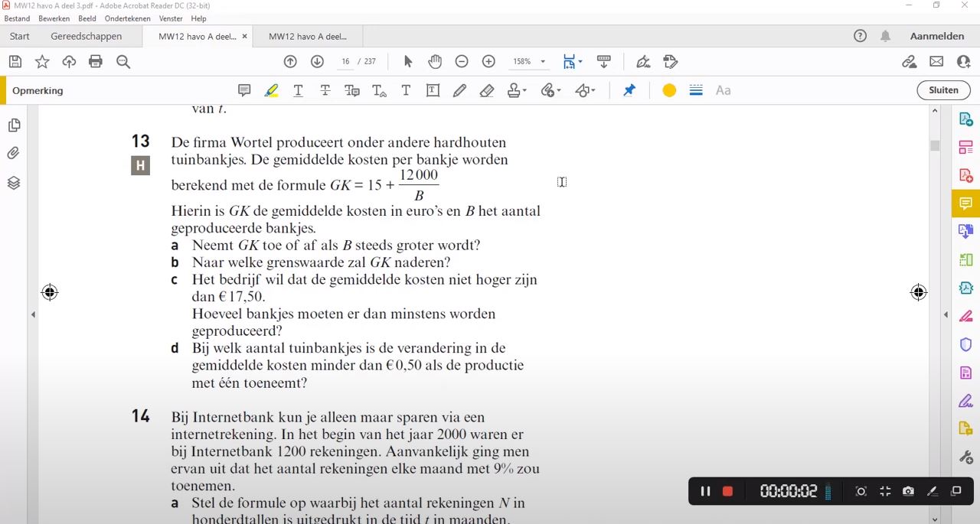This screenshot has height=524, width=980.
Task: Select the eraser tool
Action: (487, 90)
